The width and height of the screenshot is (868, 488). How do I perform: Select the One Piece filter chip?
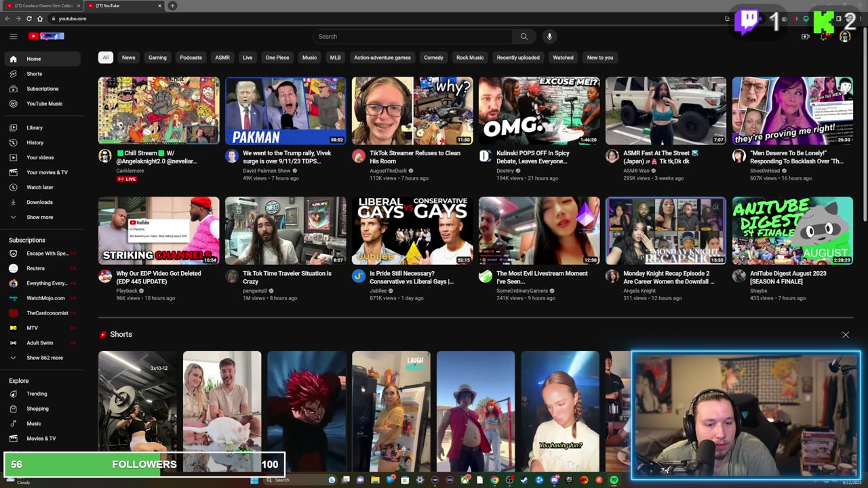(277, 58)
